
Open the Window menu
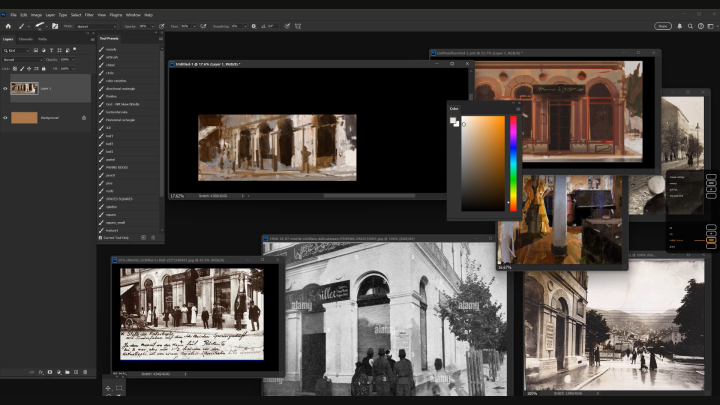click(x=133, y=15)
